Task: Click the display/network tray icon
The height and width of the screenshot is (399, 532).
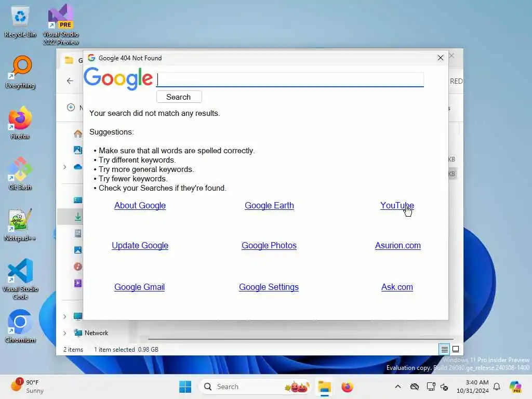Action: (431, 387)
